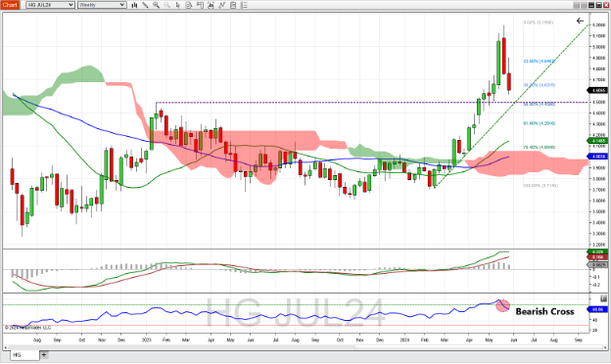The image size is (611, 364).
Task: Click the blue RSI value marker
Action: [597, 309]
